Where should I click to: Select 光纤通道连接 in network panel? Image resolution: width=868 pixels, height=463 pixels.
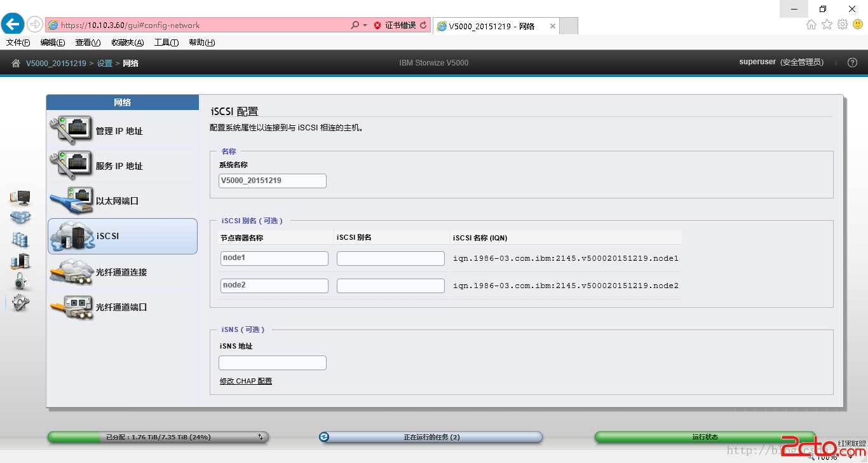(123, 272)
